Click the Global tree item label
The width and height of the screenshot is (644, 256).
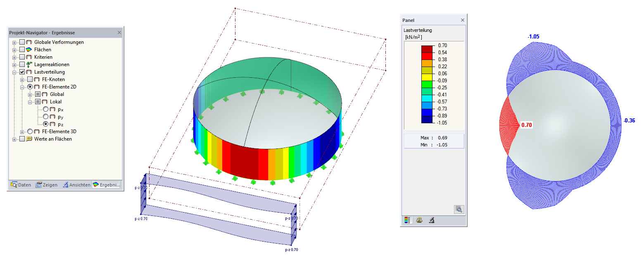[57, 94]
